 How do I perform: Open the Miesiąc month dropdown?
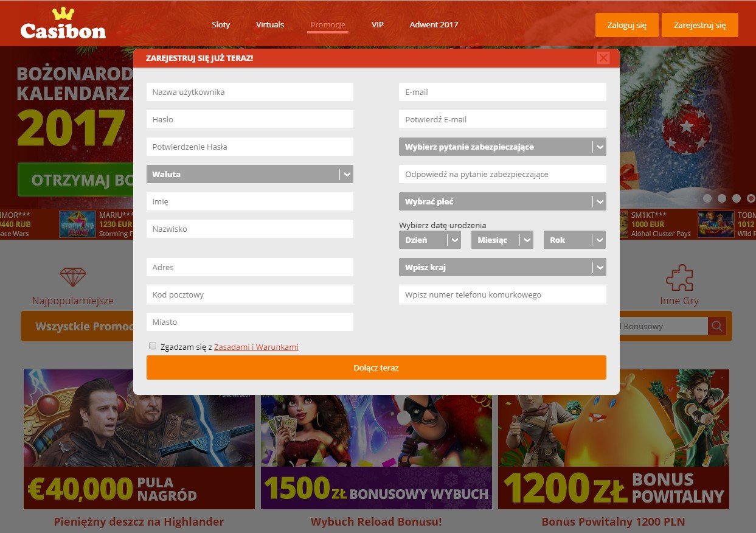[x=502, y=240]
